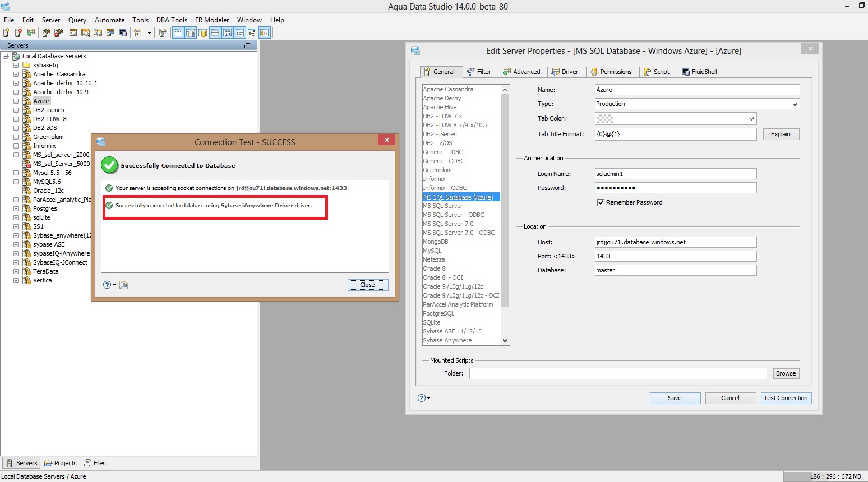The height and width of the screenshot is (482, 868).
Task: Open the Query menu
Action: [77, 20]
